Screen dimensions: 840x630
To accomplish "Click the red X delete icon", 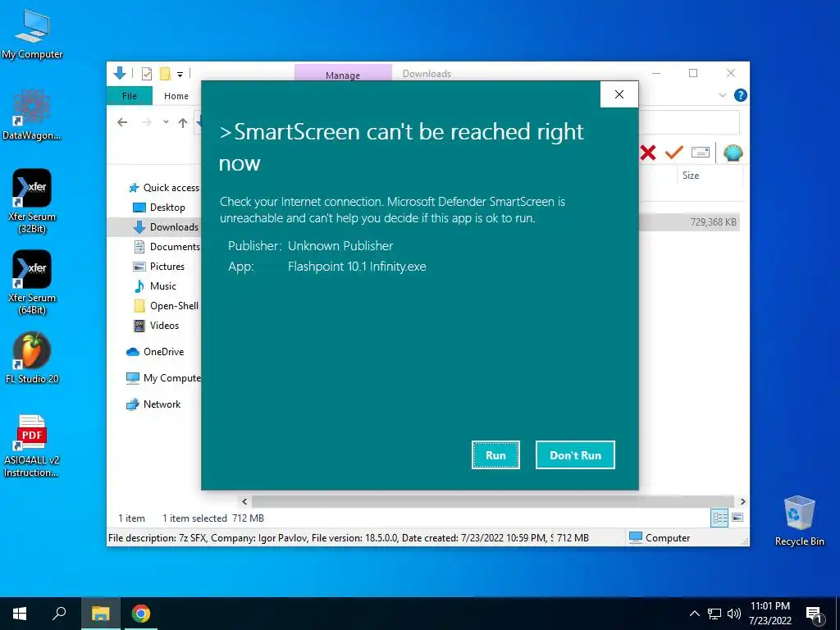I will pos(648,153).
